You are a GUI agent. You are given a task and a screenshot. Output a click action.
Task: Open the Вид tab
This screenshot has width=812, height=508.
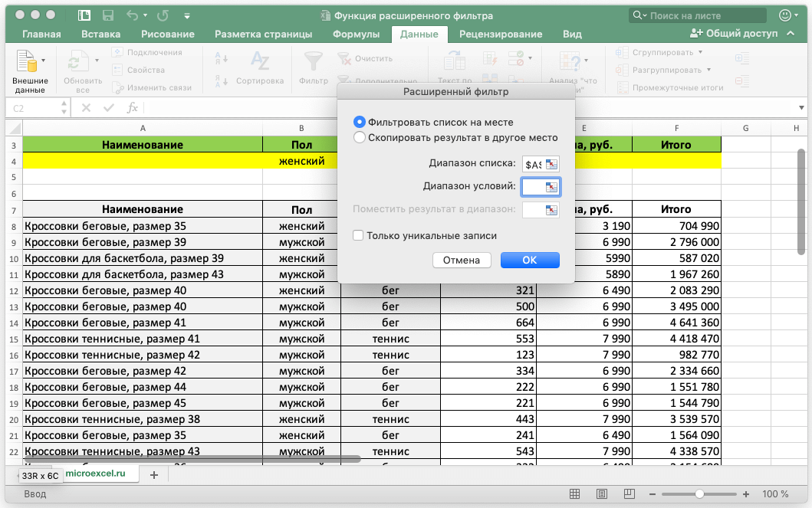[x=572, y=34]
